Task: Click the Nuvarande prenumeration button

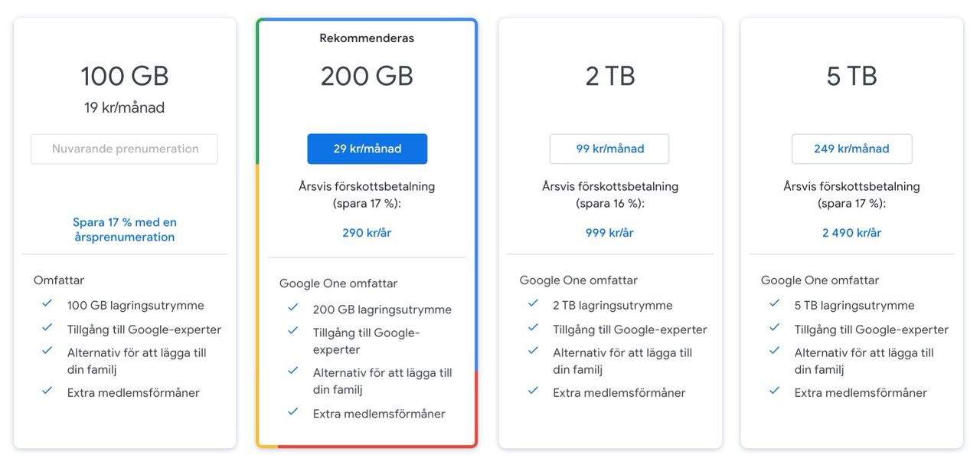Action: point(125,149)
